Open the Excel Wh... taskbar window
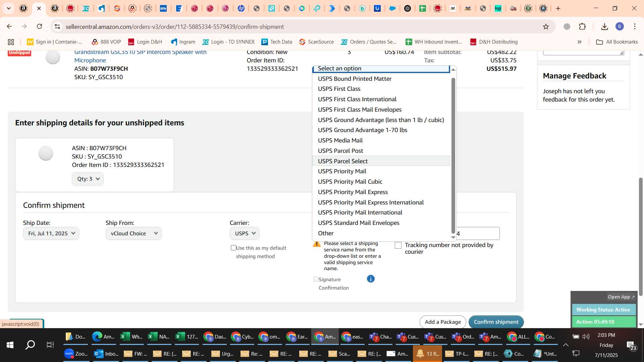 click(131, 337)
